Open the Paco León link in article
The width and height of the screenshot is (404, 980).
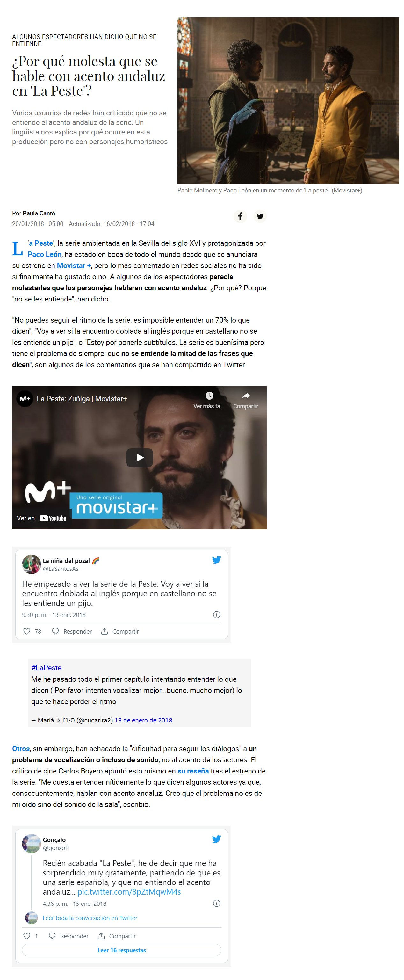coord(45,255)
